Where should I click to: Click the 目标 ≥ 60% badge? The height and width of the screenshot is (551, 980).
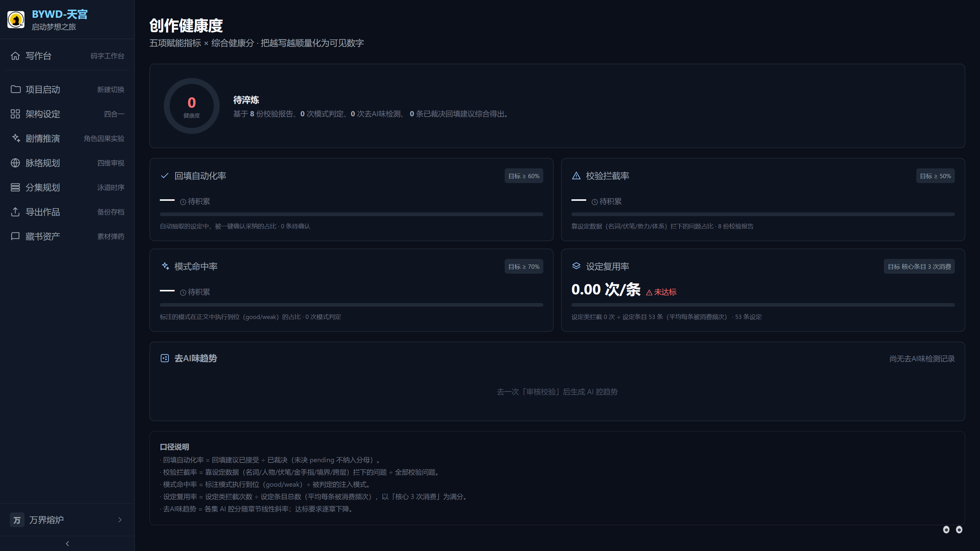click(524, 176)
